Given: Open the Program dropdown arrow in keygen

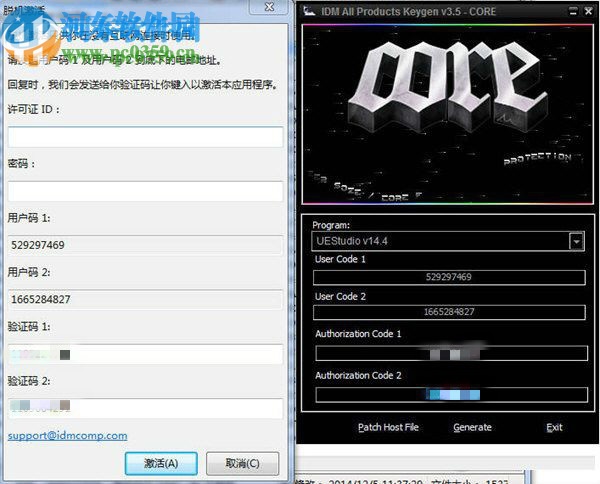Looking at the screenshot, I should click(x=576, y=241).
